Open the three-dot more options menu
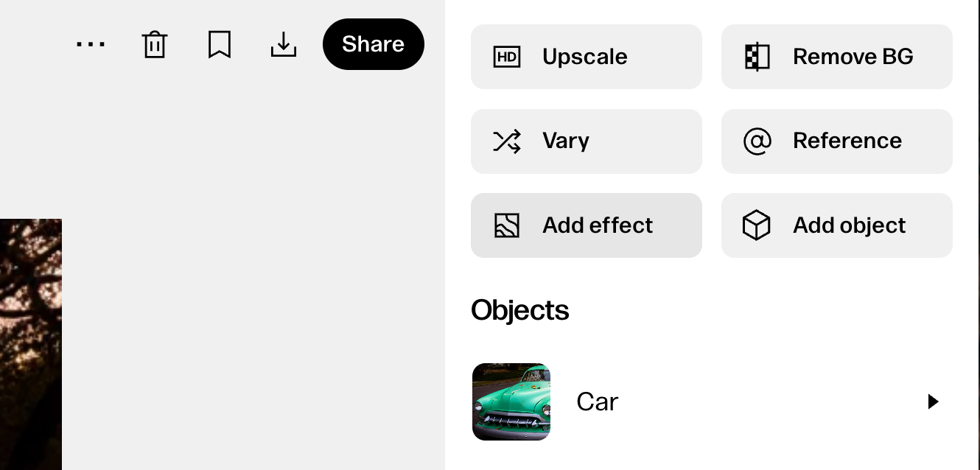 pyautogui.click(x=91, y=44)
